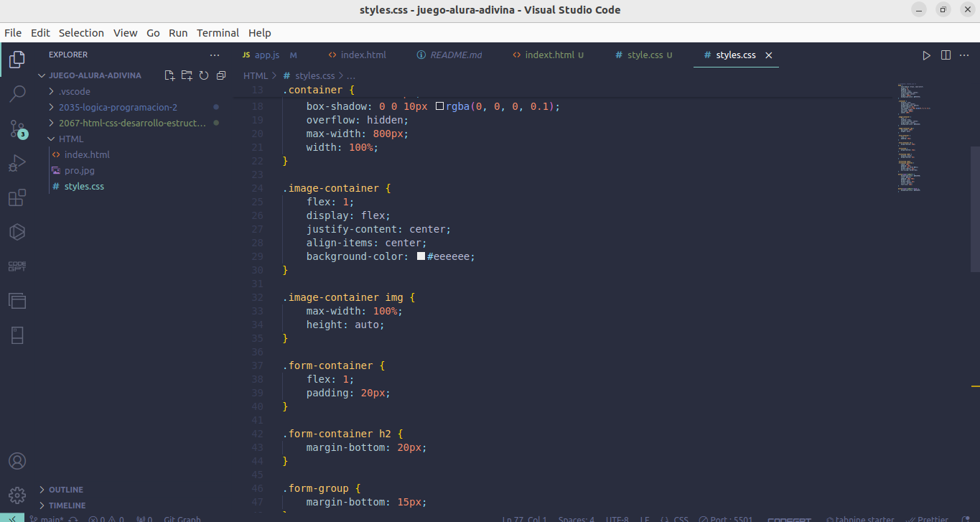Open the View menu

pos(125,33)
